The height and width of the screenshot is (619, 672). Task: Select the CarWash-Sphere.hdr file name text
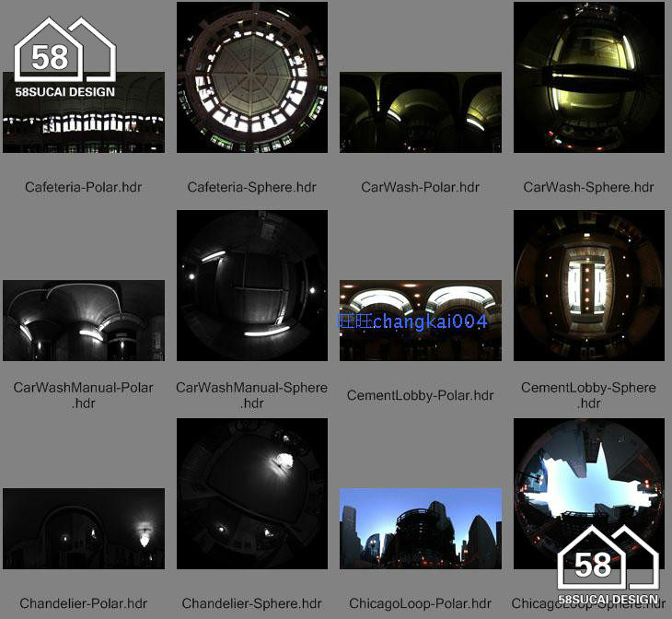[x=589, y=187]
